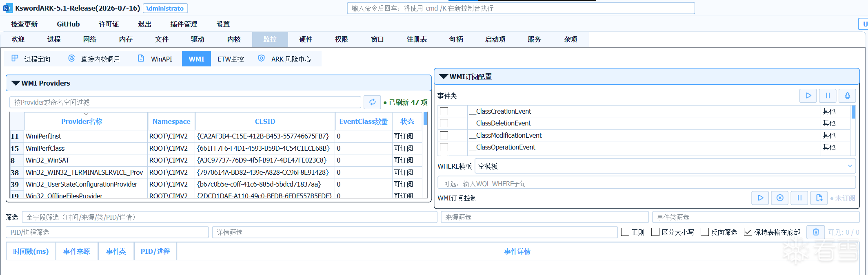The width and height of the screenshot is (868, 275).
Task: Enable the 反向筛选 checkbox
Action: 705,232
